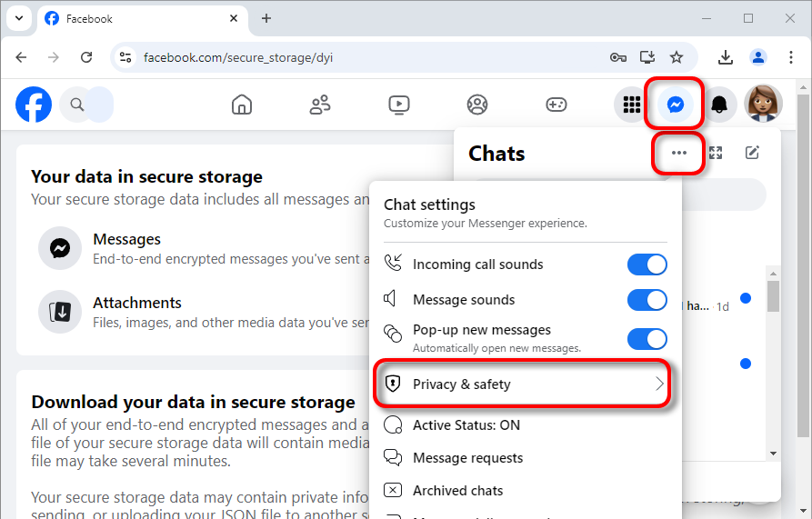Expand Privacy & safety submenu
This screenshot has width=812, height=519.
tap(523, 384)
